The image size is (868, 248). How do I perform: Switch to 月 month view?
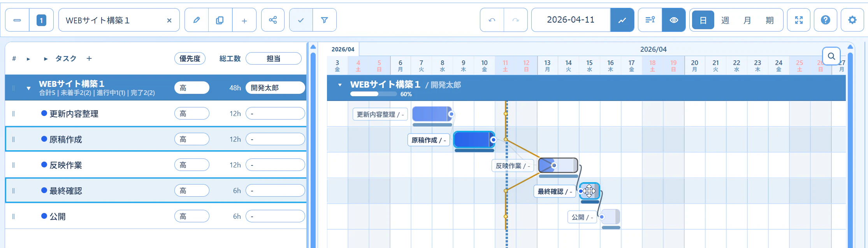[747, 20]
